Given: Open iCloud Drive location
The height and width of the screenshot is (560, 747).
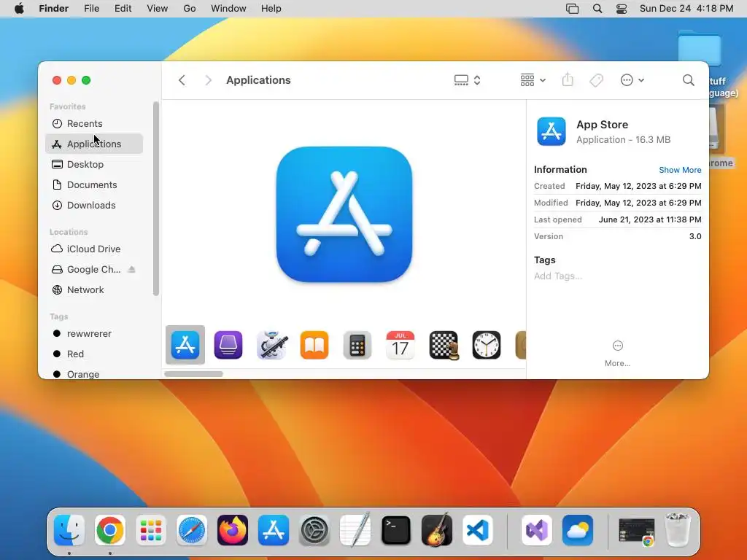Looking at the screenshot, I should coord(94,249).
